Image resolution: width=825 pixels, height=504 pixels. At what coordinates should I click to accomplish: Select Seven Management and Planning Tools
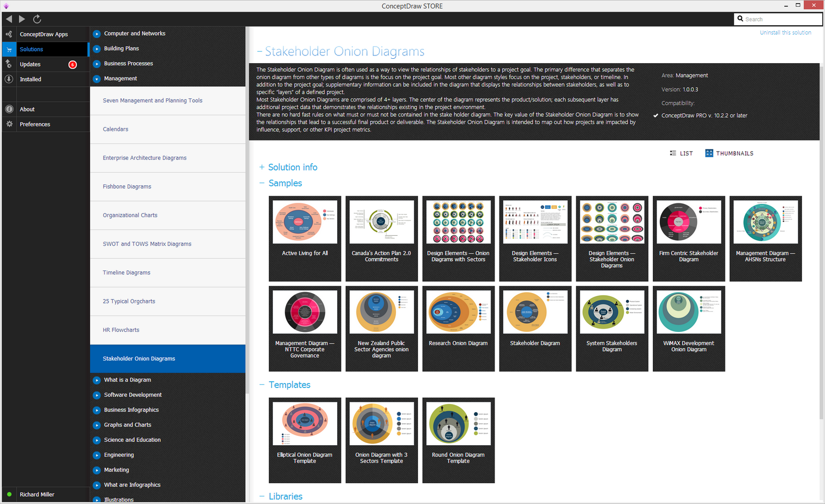(168, 101)
